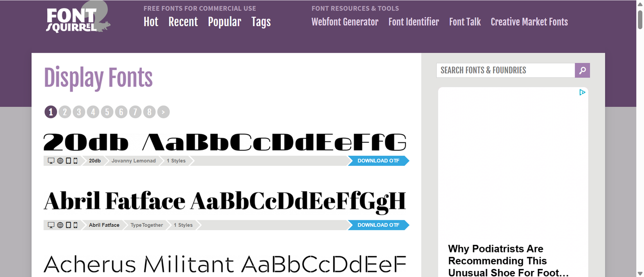Click webfont globe icon in Abril Fatface row

click(x=60, y=225)
